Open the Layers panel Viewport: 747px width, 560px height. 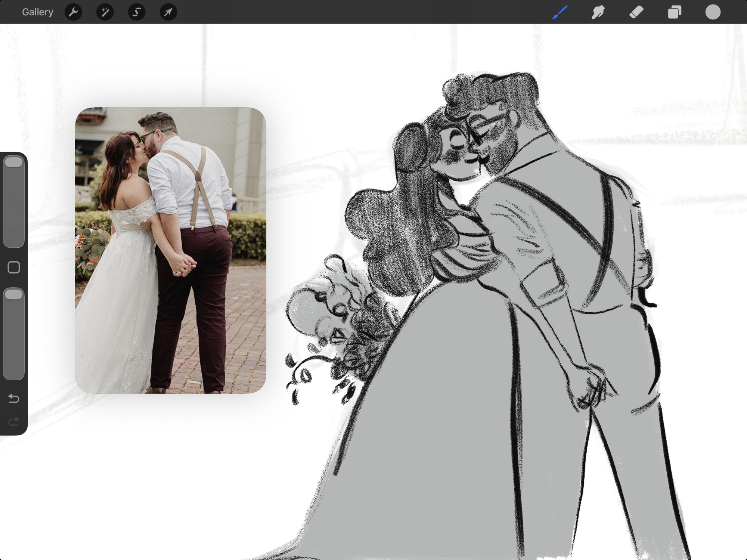675,12
